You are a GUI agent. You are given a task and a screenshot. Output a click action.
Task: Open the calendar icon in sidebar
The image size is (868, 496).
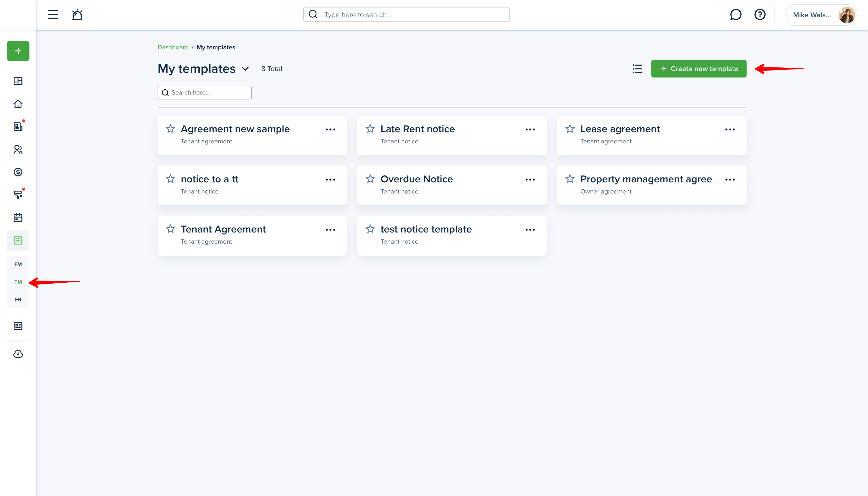pos(18,217)
